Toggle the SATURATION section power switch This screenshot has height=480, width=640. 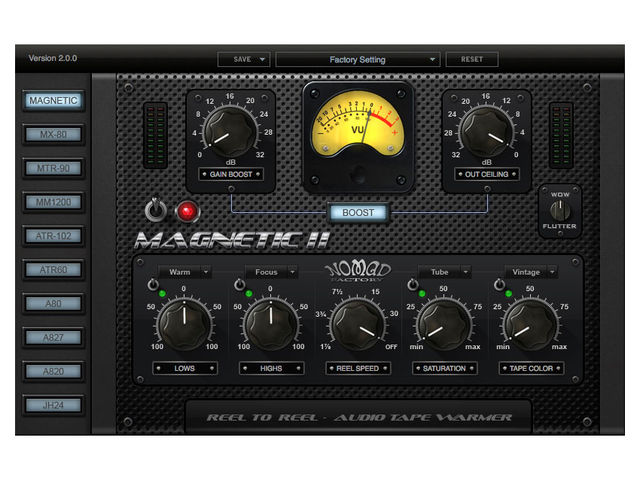tap(413, 284)
